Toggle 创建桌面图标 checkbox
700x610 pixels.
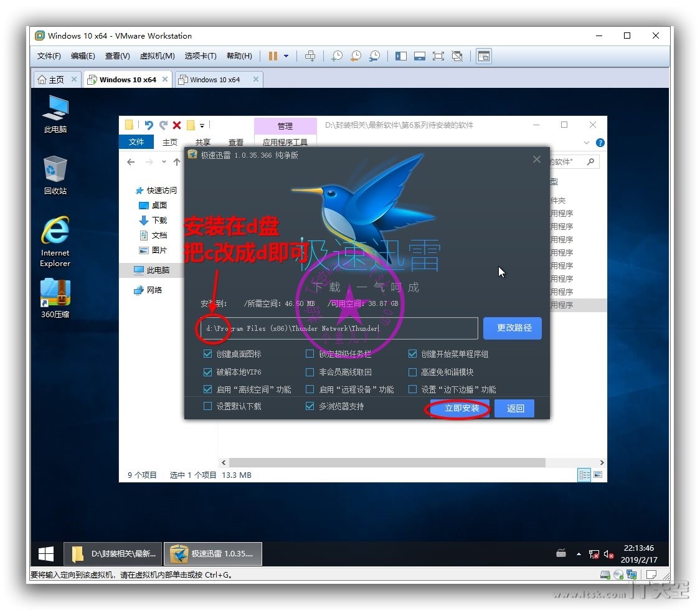[207, 354]
